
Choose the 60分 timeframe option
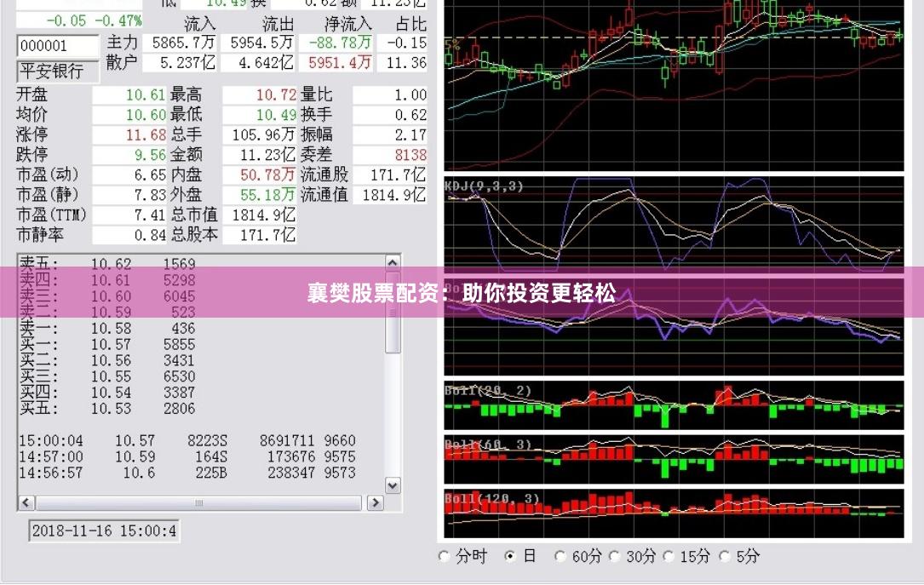[x=560, y=556]
